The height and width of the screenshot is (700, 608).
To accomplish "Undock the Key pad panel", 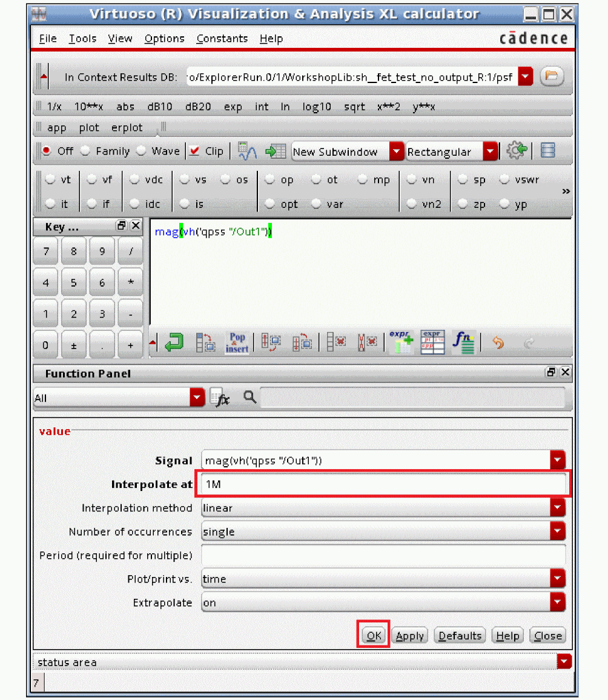I will [121, 225].
